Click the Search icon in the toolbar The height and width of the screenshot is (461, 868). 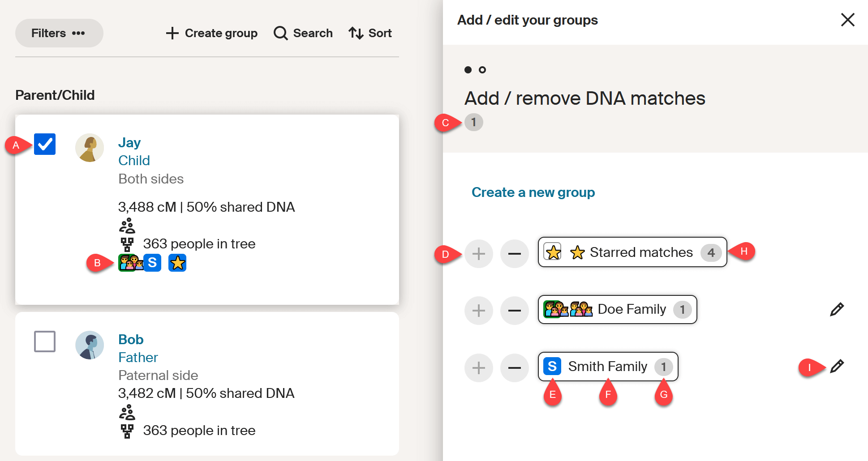pos(280,33)
